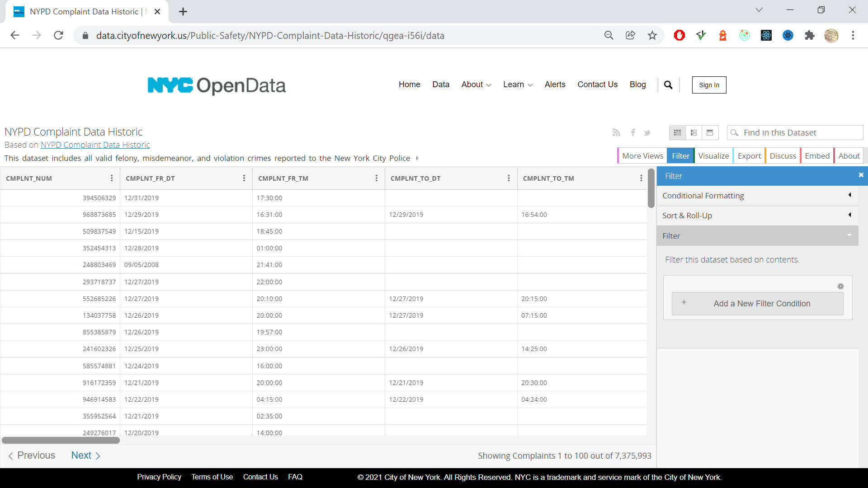868x488 pixels.
Task: Select the Filter tab
Action: (x=680, y=156)
